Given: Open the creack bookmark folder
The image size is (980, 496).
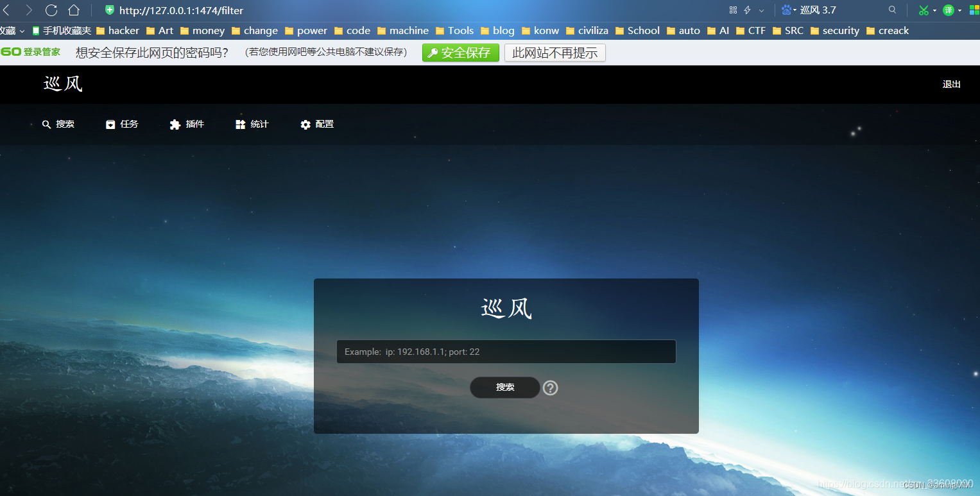Looking at the screenshot, I should pos(888,30).
